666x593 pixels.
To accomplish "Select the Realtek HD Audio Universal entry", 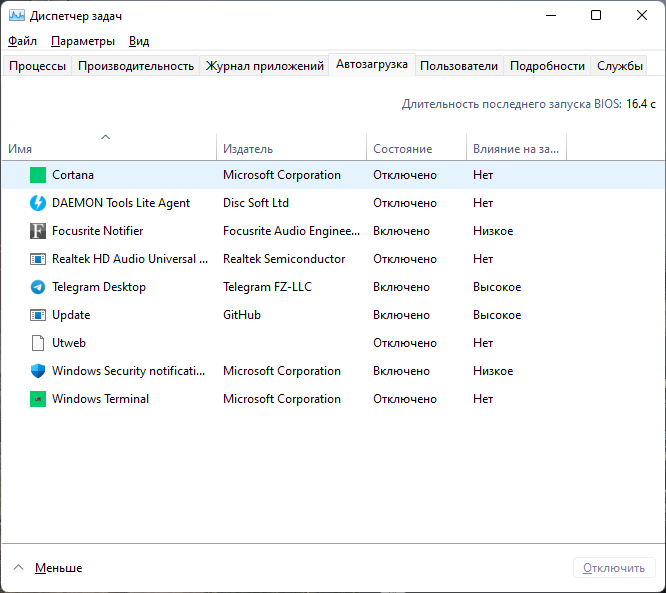I will click(130, 259).
